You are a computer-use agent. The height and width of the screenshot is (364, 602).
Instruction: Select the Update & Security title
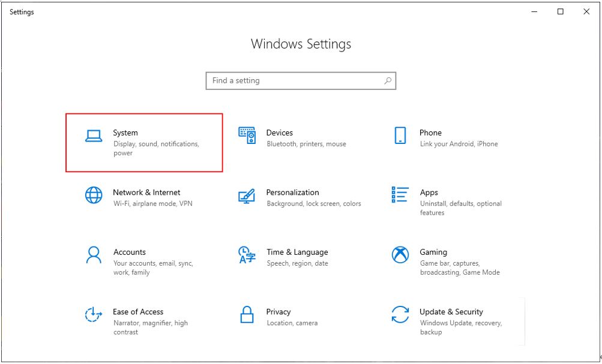[x=451, y=312]
